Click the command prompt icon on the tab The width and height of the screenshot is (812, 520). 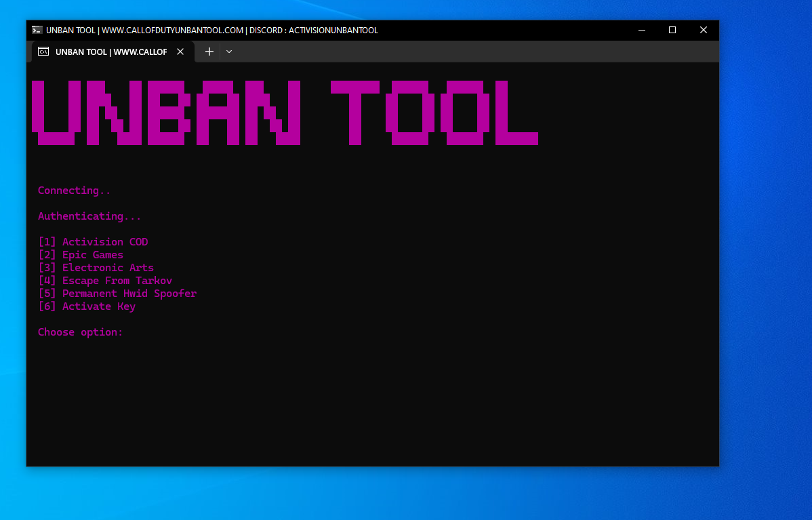[43, 52]
